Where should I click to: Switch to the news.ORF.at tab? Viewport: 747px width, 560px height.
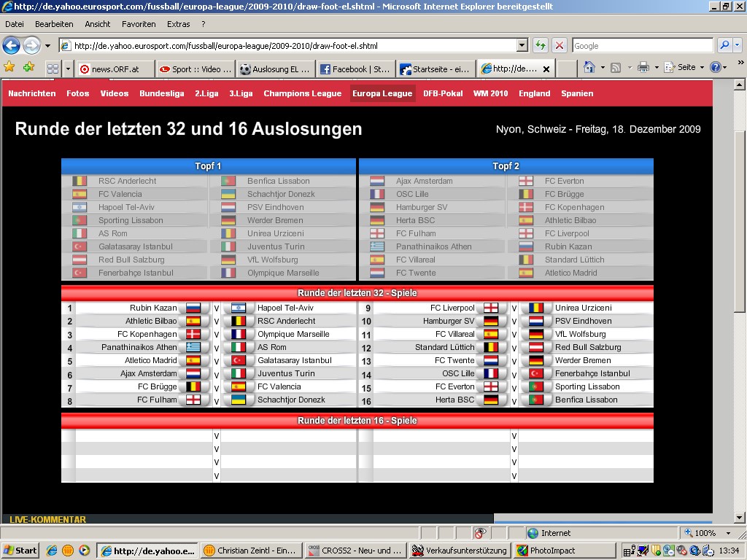click(115, 69)
